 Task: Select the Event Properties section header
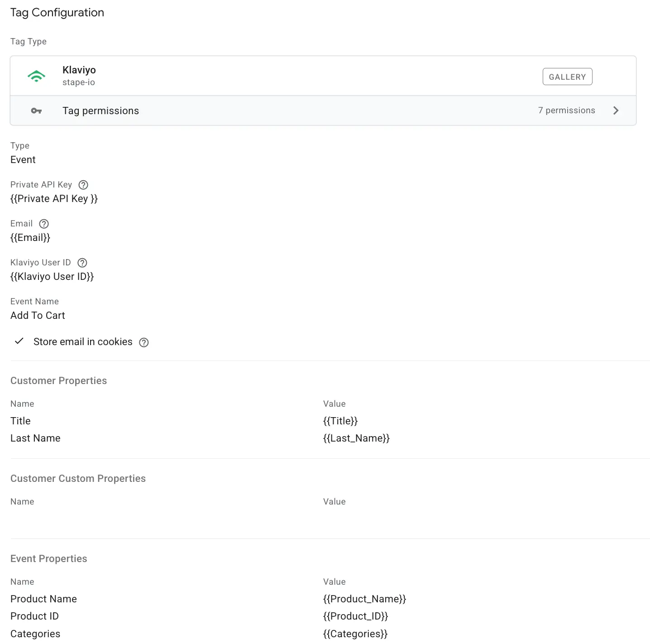[x=48, y=558]
